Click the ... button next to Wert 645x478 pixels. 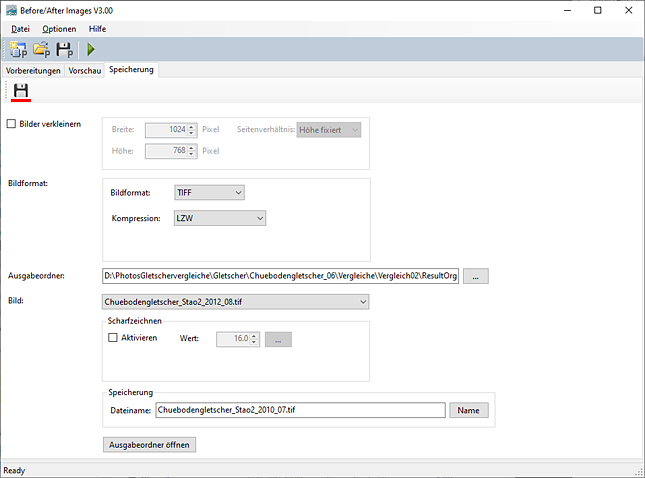278,339
